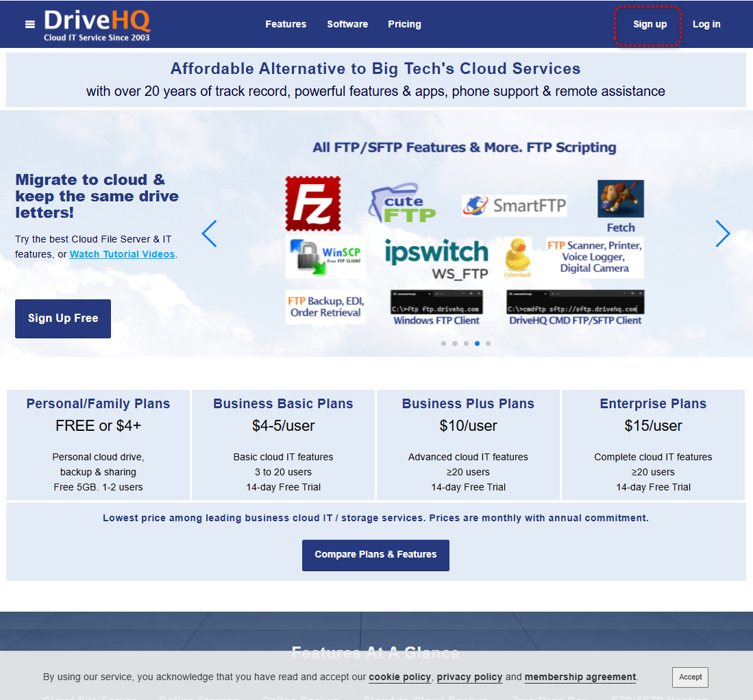753x700 pixels.
Task: Click 'Migrate to cloud & keep the same drive letters!' heading
Action: (97, 196)
